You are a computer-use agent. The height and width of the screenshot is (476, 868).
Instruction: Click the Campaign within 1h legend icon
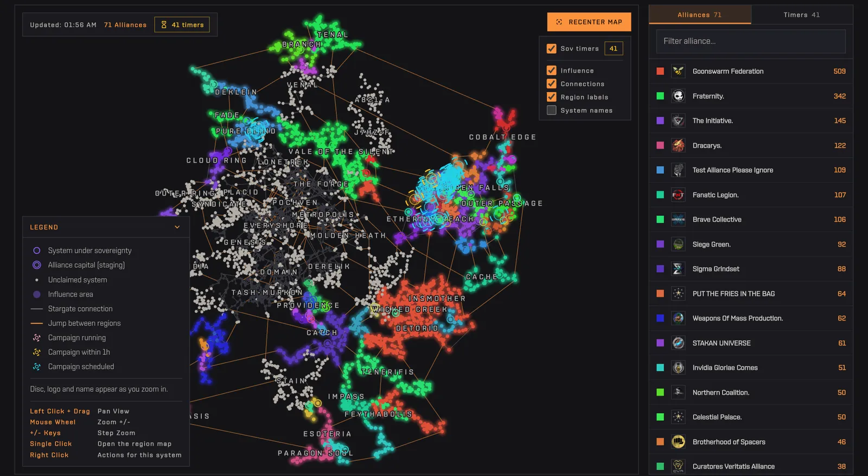click(x=37, y=352)
